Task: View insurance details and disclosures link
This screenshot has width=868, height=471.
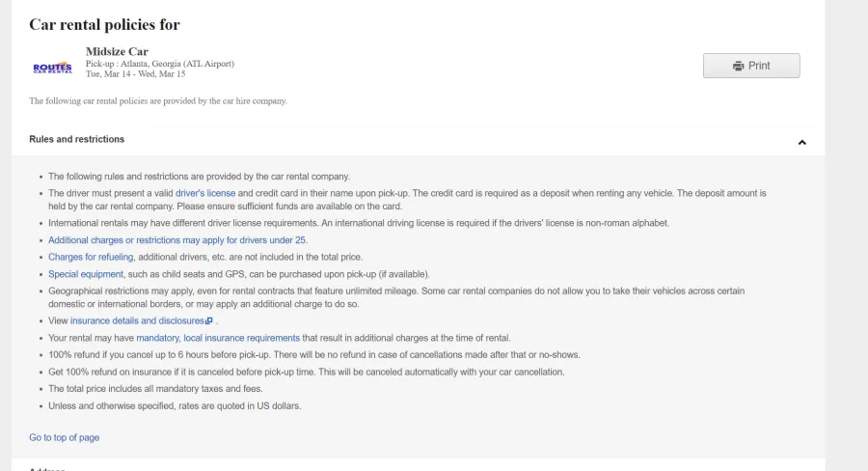Action: (x=137, y=320)
